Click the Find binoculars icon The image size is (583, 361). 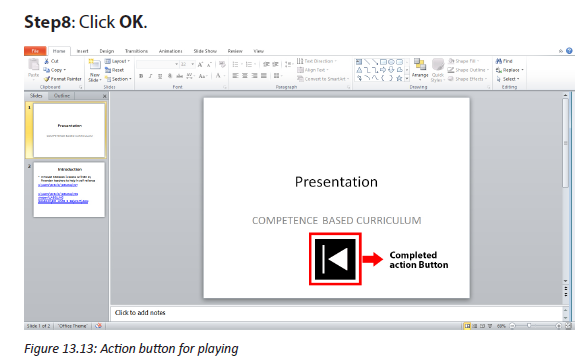click(x=499, y=61)
